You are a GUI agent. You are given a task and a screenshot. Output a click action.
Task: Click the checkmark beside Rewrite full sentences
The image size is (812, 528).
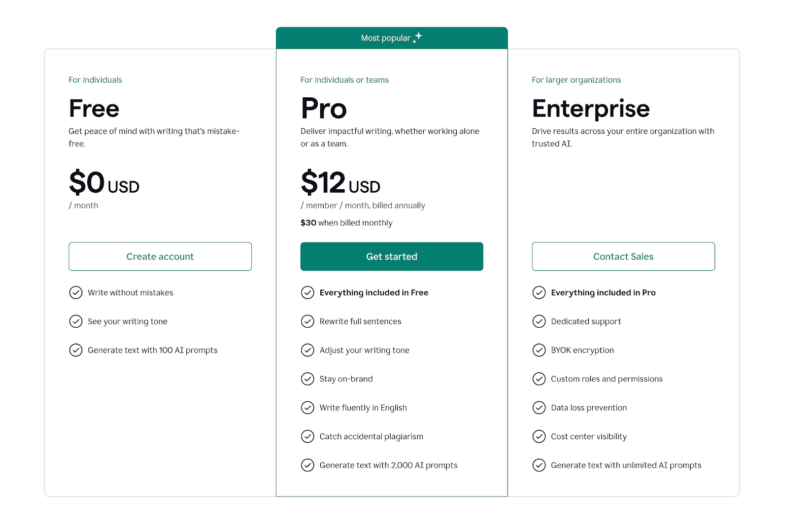308,321
